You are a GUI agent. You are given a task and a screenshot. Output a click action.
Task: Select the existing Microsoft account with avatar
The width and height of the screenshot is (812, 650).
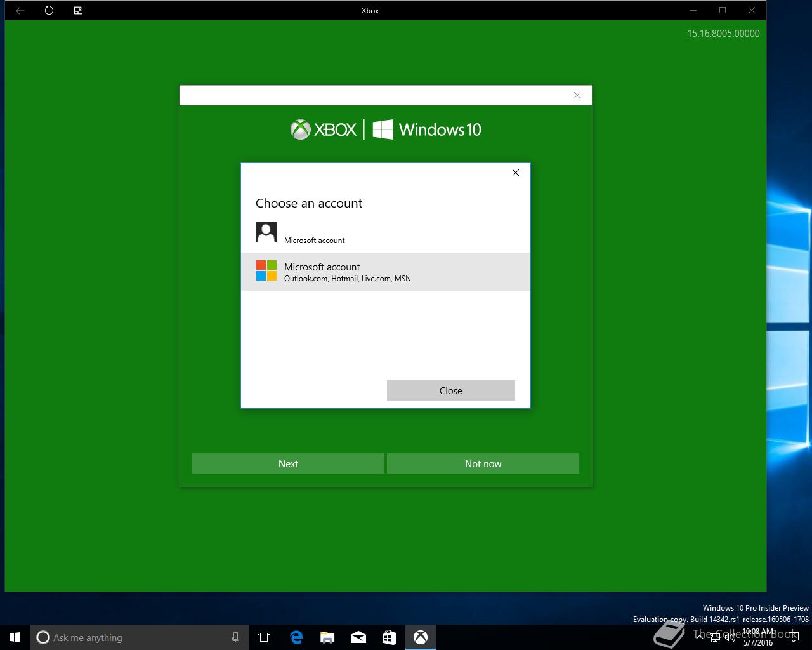click(386, 234)
